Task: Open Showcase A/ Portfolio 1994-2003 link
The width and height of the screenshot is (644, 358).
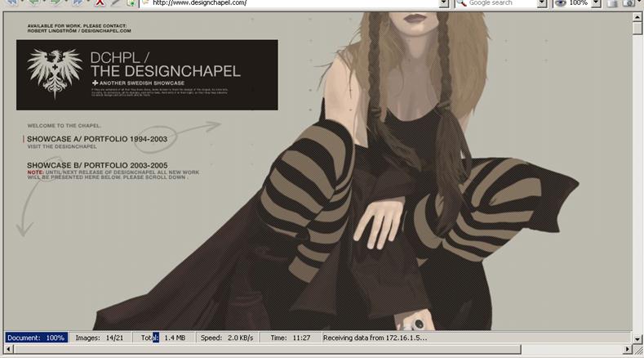Action: (x=97, y=139)
